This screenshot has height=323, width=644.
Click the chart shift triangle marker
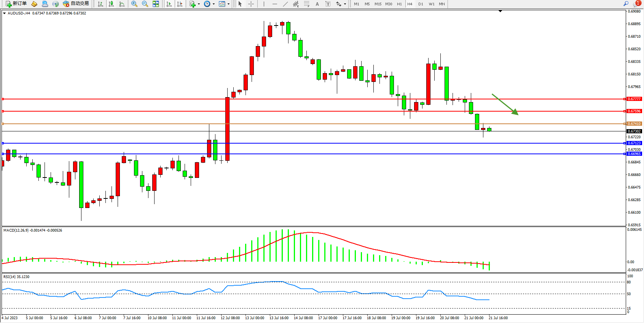click(500, 11)
